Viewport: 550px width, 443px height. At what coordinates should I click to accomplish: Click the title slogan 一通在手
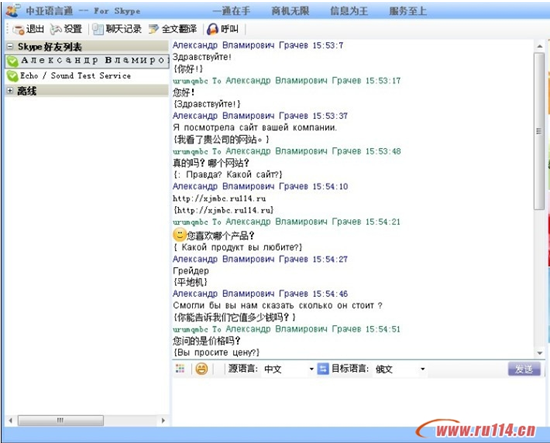(x=232, y=11)
